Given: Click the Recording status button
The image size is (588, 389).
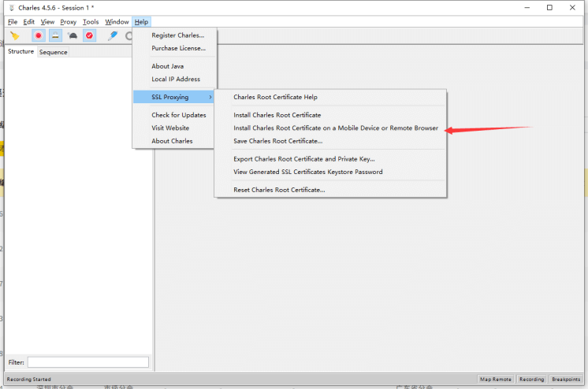Looking at the screenshot, I should coord(531,380).
